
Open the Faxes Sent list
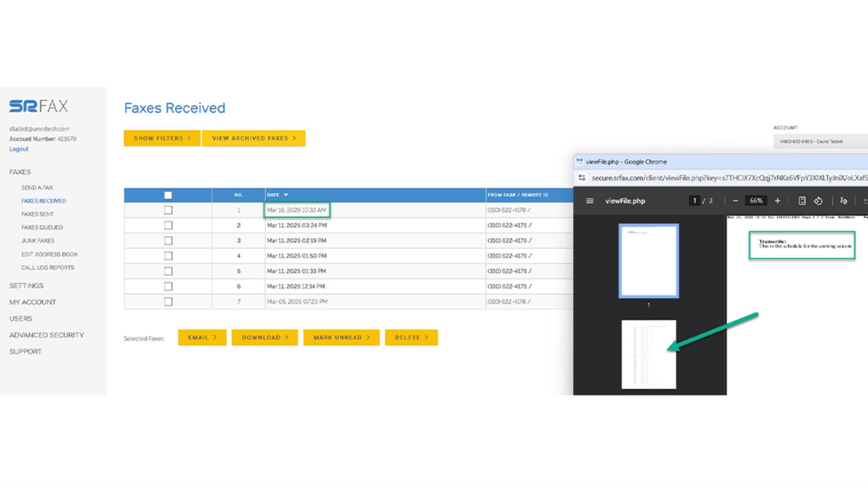[37, 214]
